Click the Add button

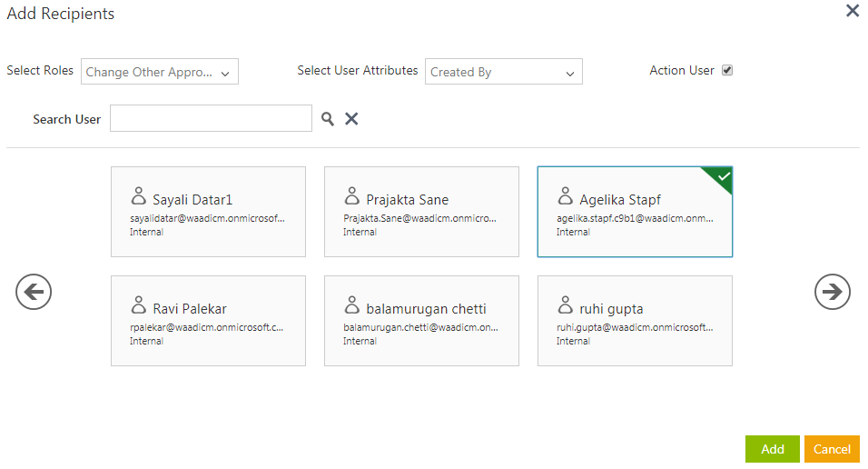pos(773,449)
